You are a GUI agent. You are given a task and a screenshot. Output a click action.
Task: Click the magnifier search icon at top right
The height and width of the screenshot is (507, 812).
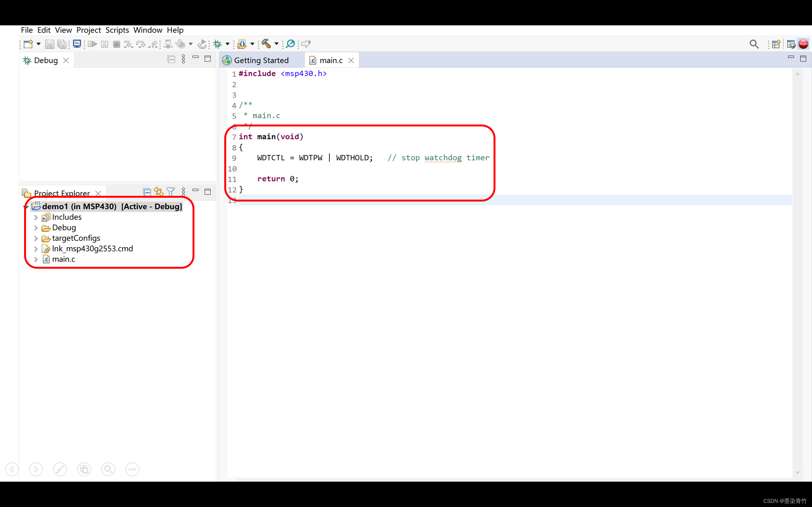[754, 44]
